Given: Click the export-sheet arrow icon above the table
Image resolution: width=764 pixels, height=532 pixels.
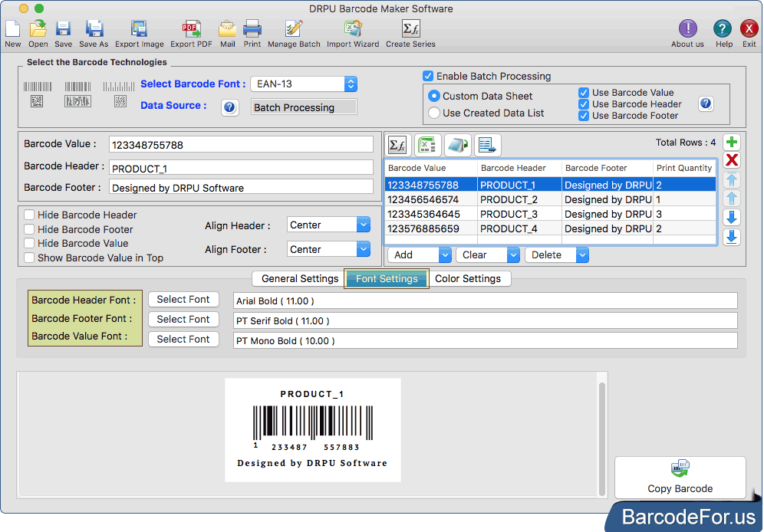Looking at the screenshot, I should coord(457,145).
